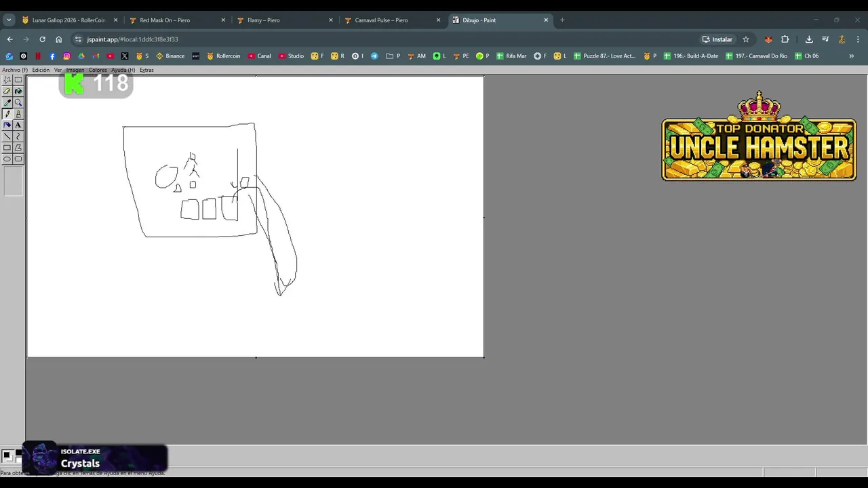Screen dimensions: 868x488
Task: Select the Free-Form Select tool
Action: pos(7,80)
